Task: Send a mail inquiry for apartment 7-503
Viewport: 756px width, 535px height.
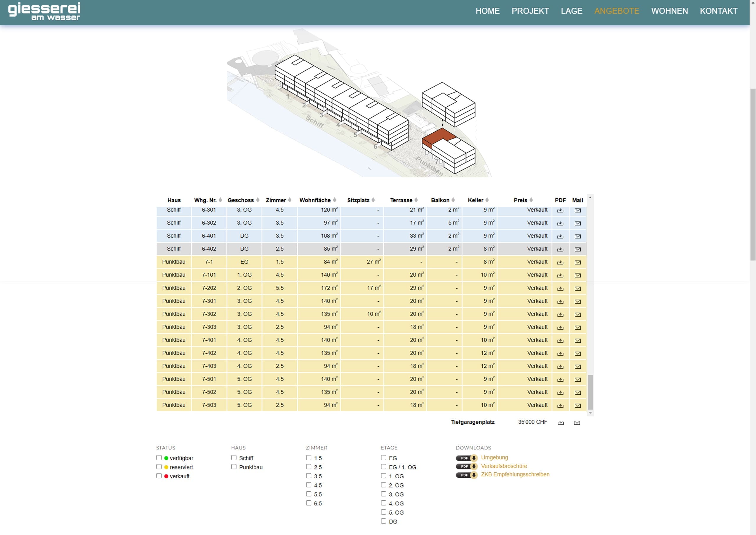Action: click(x=578, y=406)
